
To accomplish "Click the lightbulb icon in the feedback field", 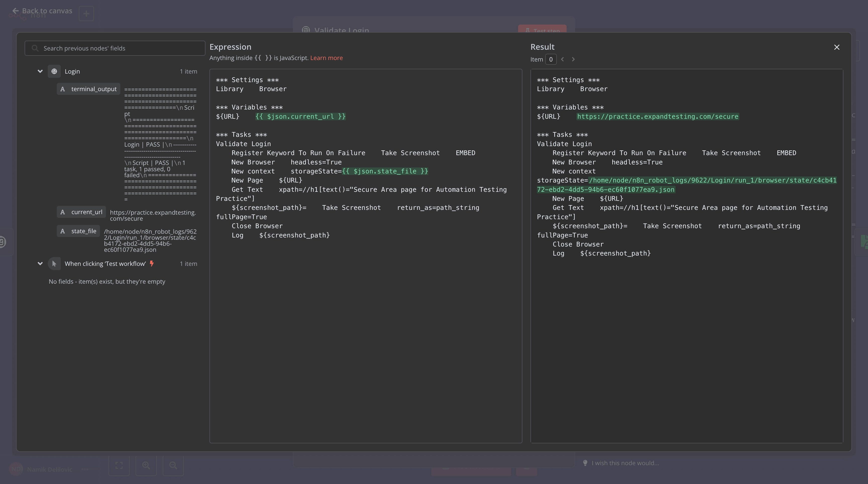I will click(x=585, y=463).
